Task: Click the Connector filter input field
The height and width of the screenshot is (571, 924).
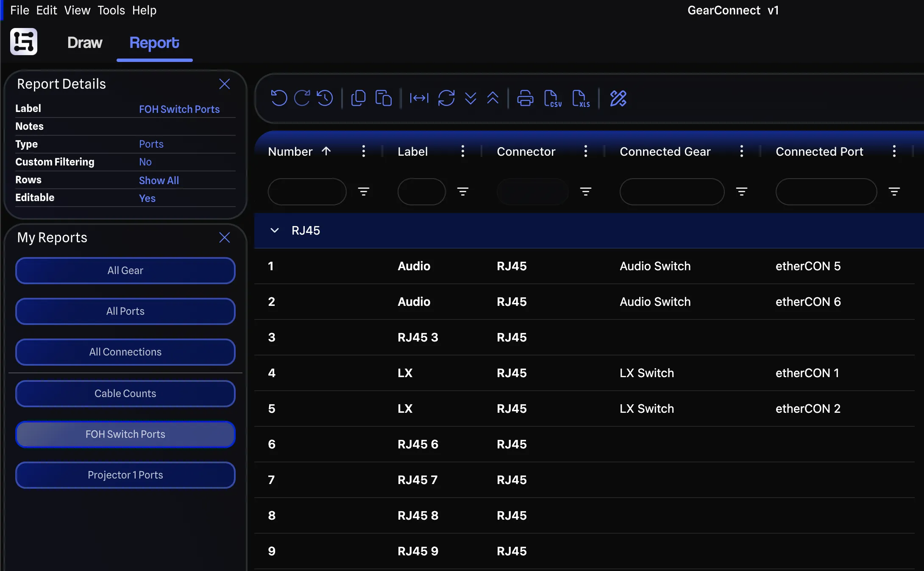Action: tap(533, 192)
